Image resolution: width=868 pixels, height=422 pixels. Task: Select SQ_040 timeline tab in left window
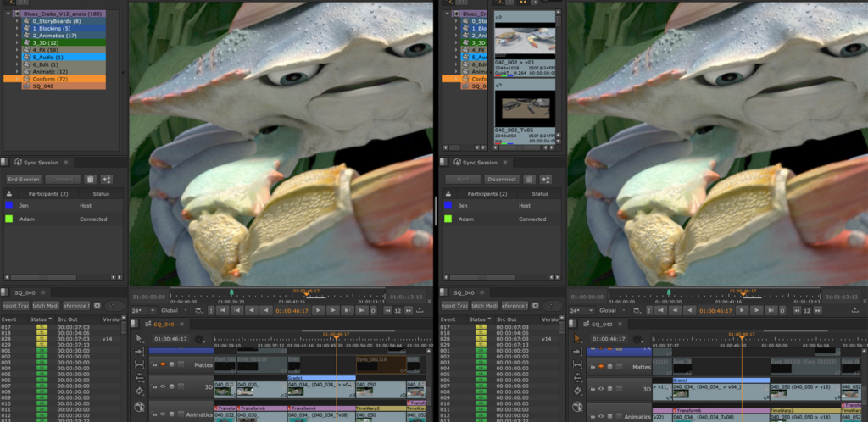(164, 325)
